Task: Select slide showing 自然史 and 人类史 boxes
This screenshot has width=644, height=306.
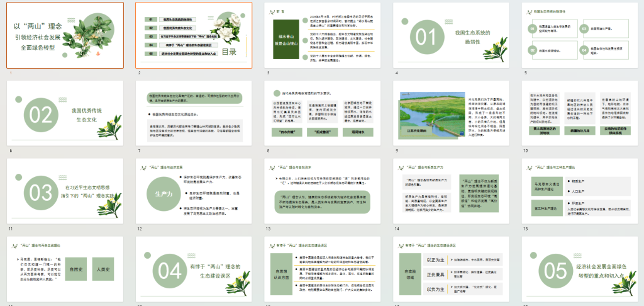Action: click(x=65, y=269)
